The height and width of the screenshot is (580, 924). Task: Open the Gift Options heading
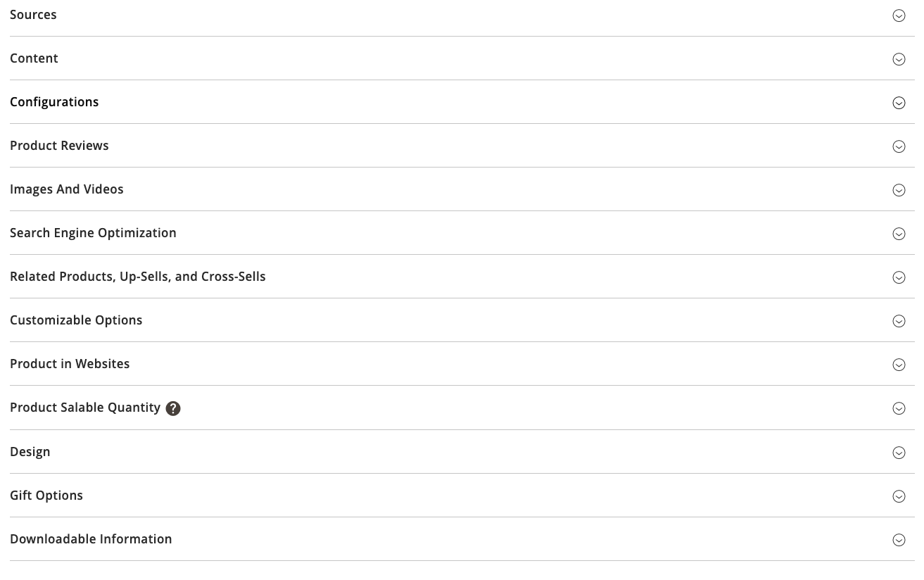point(46,496)
